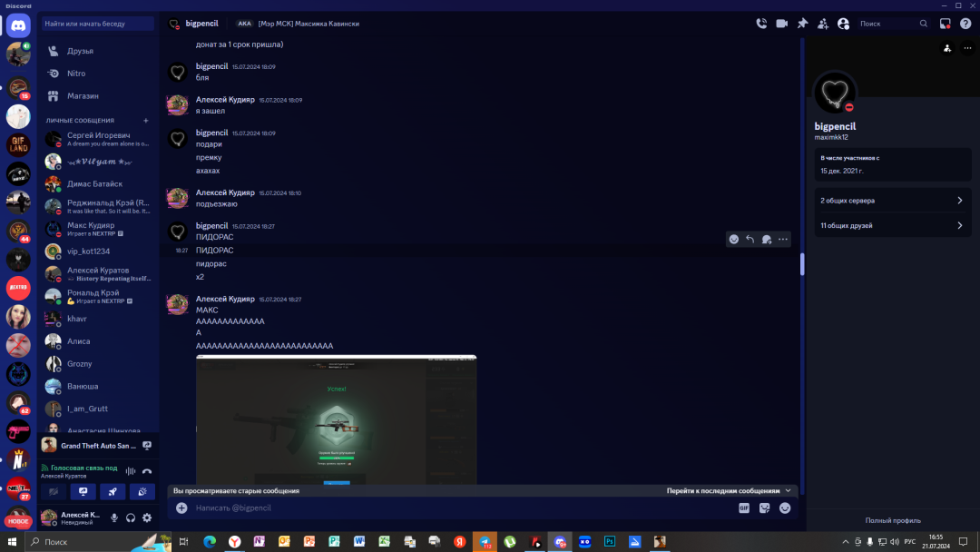The height and width of the screenshot is (552, 980).
Task: Hide the user profile side panel
Action: 844,24
